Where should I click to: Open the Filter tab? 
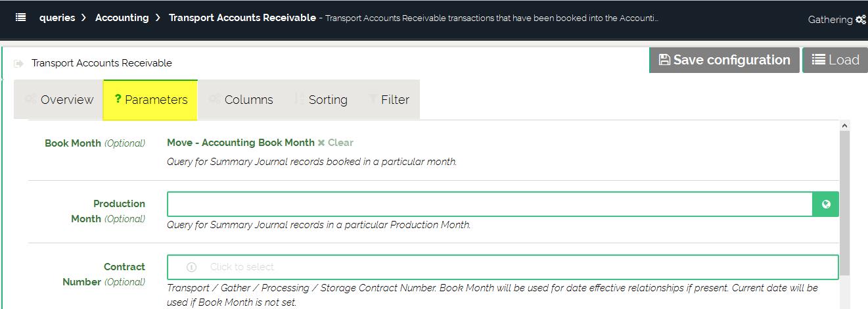click(x=388, y=100)
